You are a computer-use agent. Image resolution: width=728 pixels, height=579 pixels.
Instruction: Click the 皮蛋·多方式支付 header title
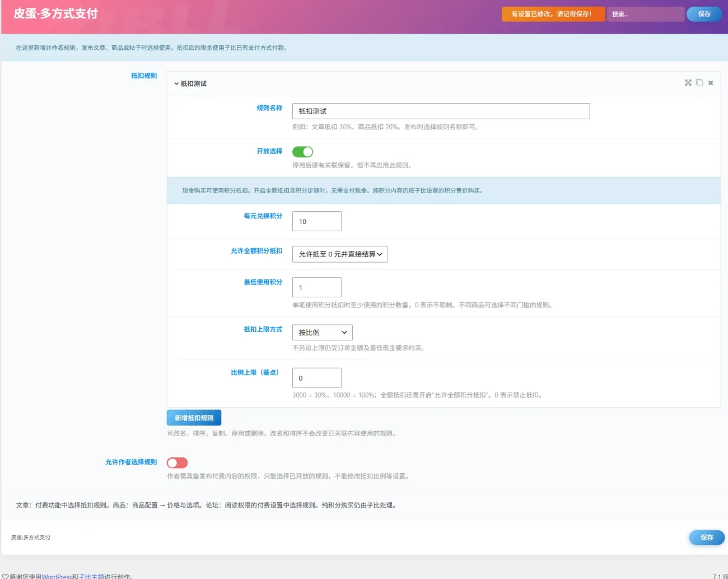[x=55, y=13]
